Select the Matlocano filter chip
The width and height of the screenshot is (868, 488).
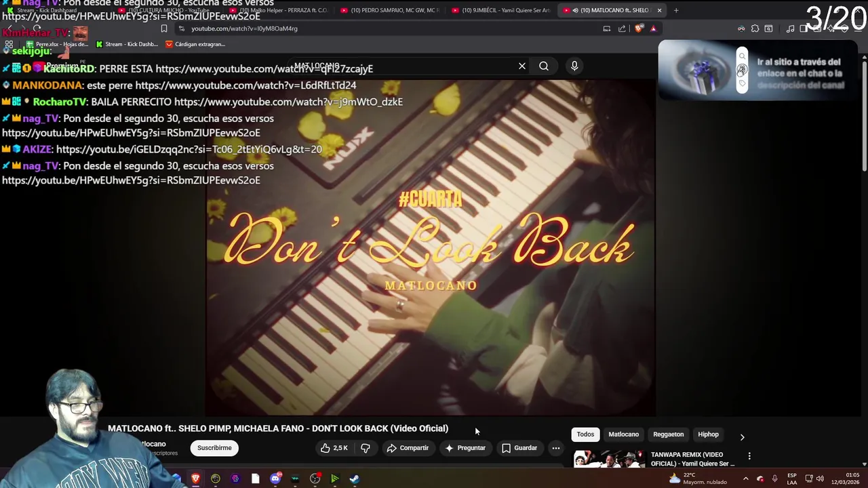pyautogui.click(x=623, y=434)
